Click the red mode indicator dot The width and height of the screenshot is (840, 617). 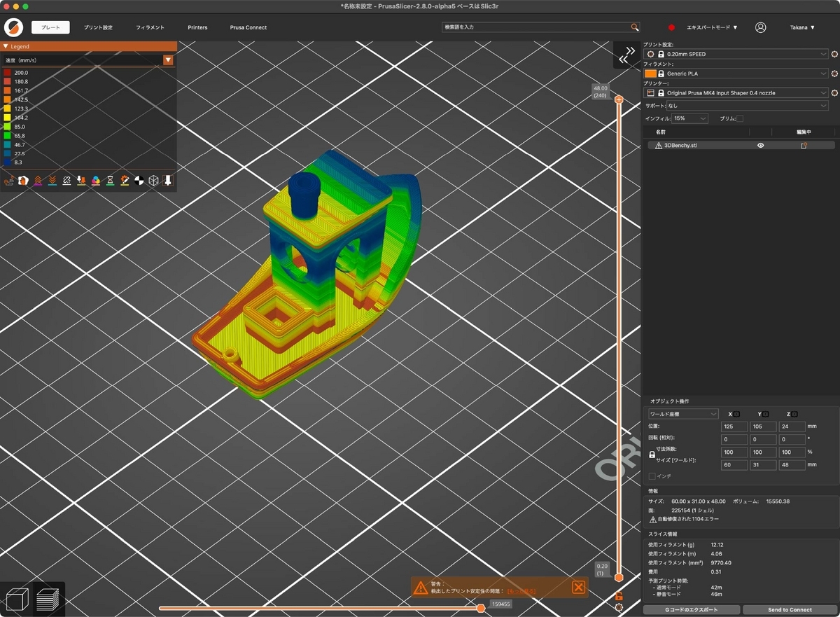(671, 27)
